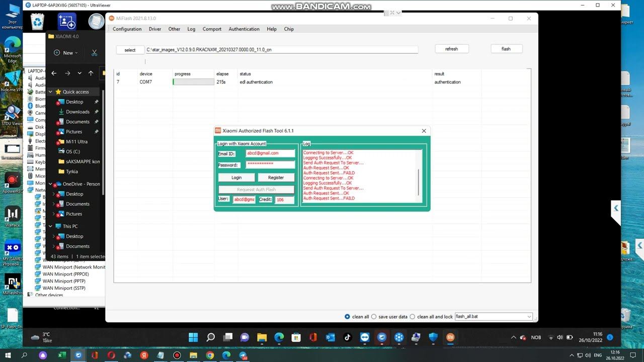Select Downloads in Explorer Quick access

point(77,112)
